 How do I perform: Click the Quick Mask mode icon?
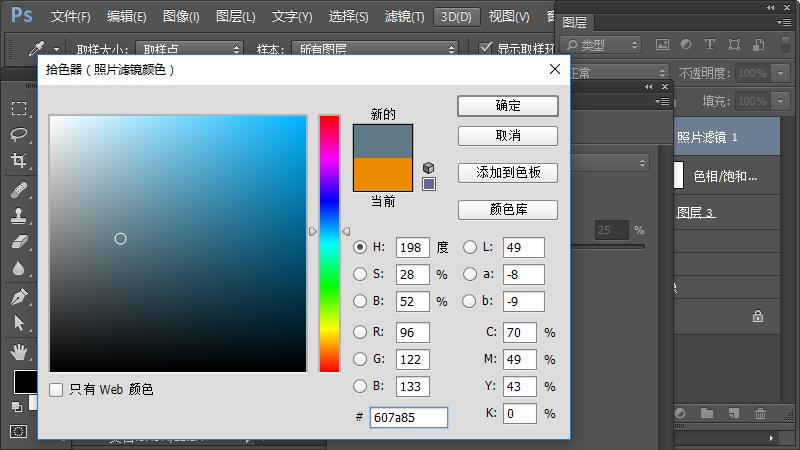point(18,432)
